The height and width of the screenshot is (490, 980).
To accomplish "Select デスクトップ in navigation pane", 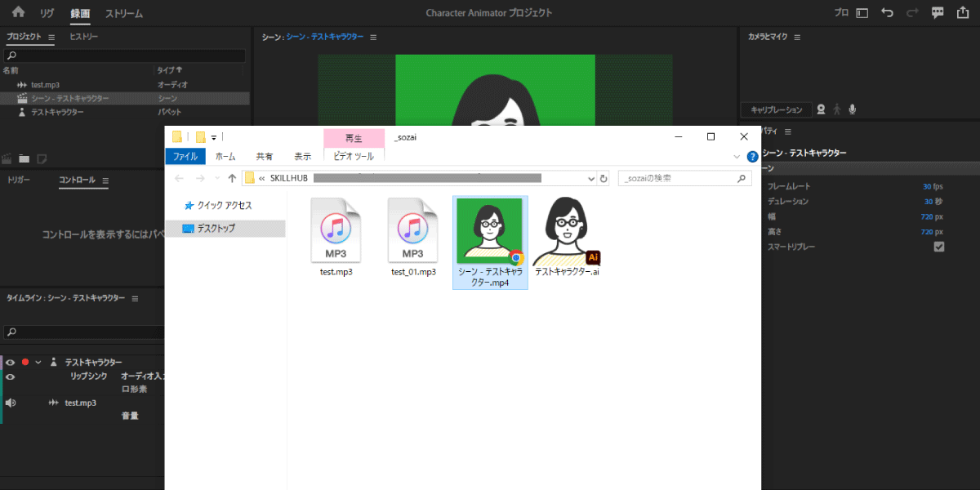I will (225, 229).
